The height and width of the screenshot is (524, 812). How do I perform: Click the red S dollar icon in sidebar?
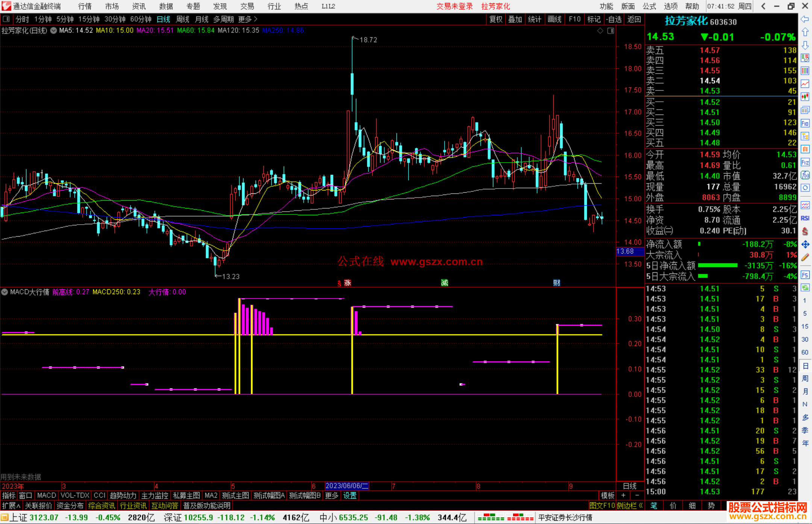point(805,231)
